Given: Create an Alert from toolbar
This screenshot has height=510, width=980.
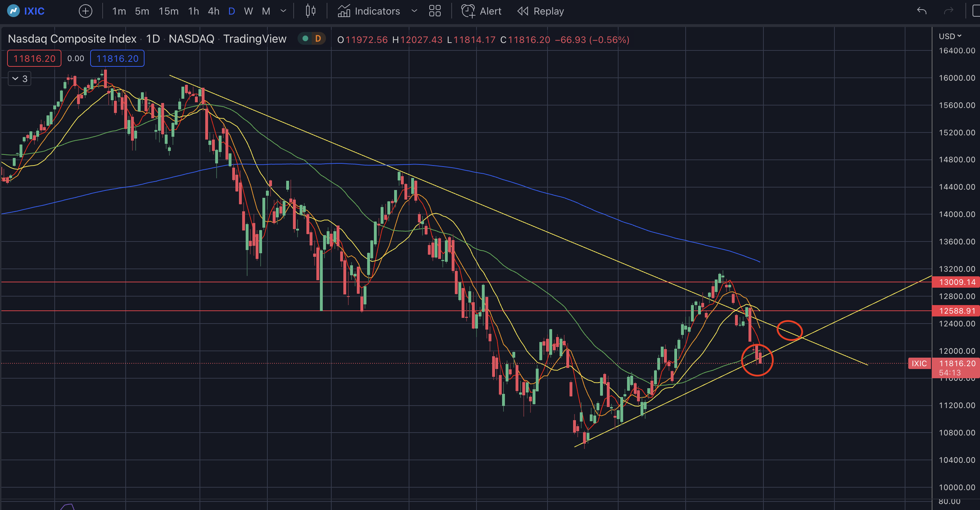Looking at the screenshot, I should pos(481,11).
